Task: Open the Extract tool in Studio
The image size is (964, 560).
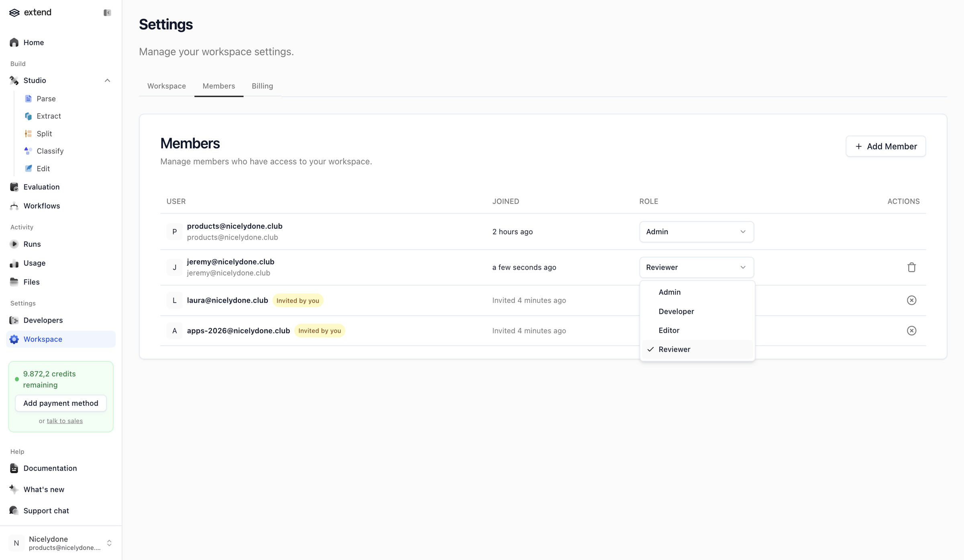Action: (x=49, y=116)
